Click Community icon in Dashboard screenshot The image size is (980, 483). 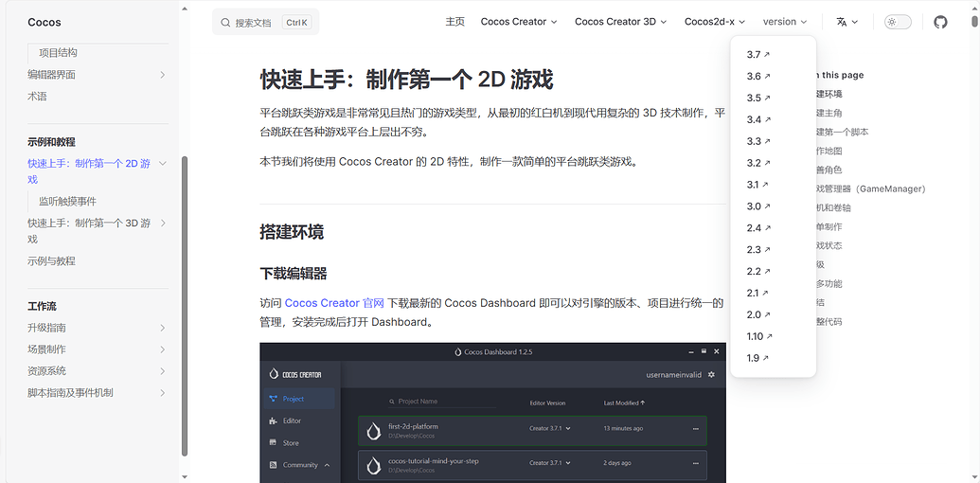pos(273,465)
